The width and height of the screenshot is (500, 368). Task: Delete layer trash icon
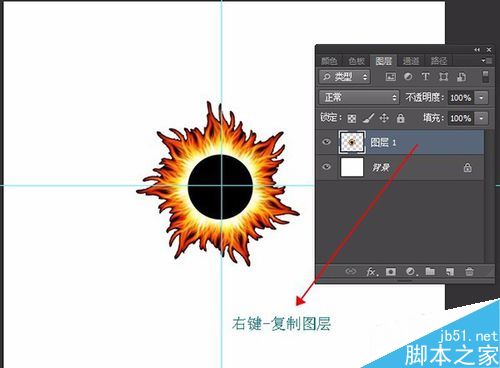(x=469, y=272)
